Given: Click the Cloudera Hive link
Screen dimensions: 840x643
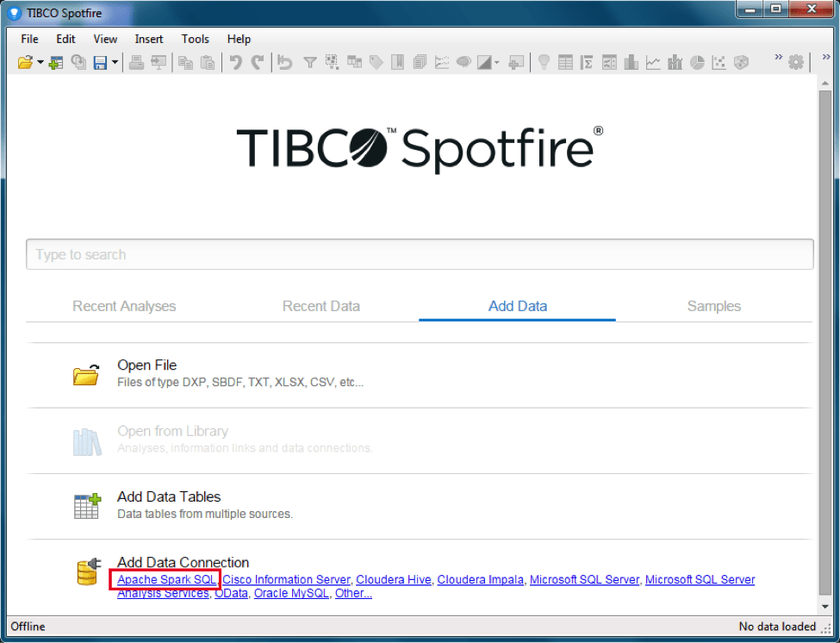Looking at the screenshot, I should click(x=394, y=580).
